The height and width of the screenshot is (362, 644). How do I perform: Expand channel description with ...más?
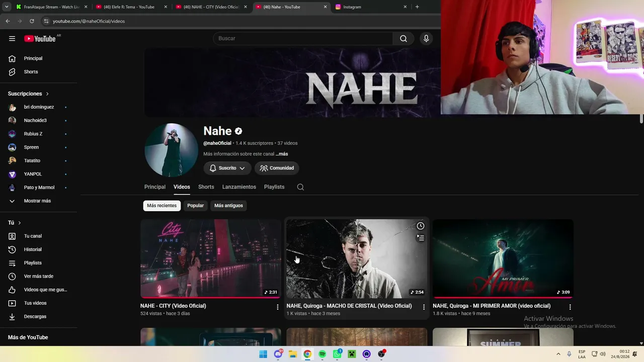click(x=282, y=154)
